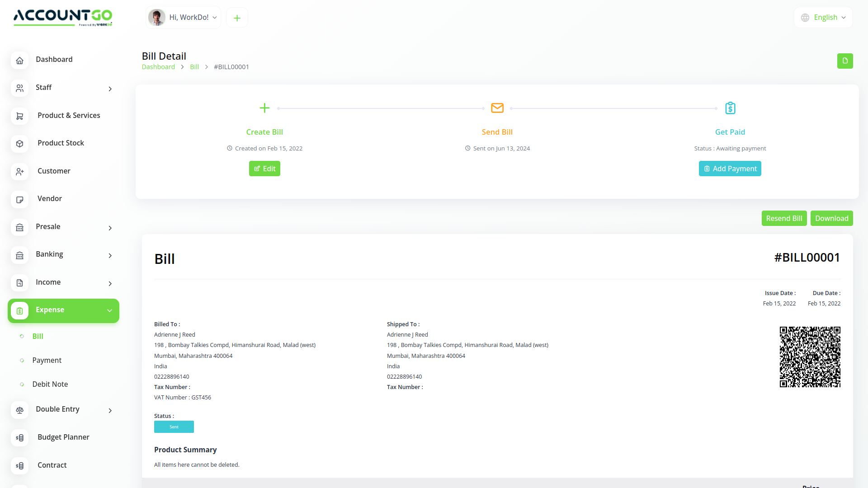The height and width of the screenshot is (488, 868).
Task: Click the bill QR code image
Action: [810, 357]
